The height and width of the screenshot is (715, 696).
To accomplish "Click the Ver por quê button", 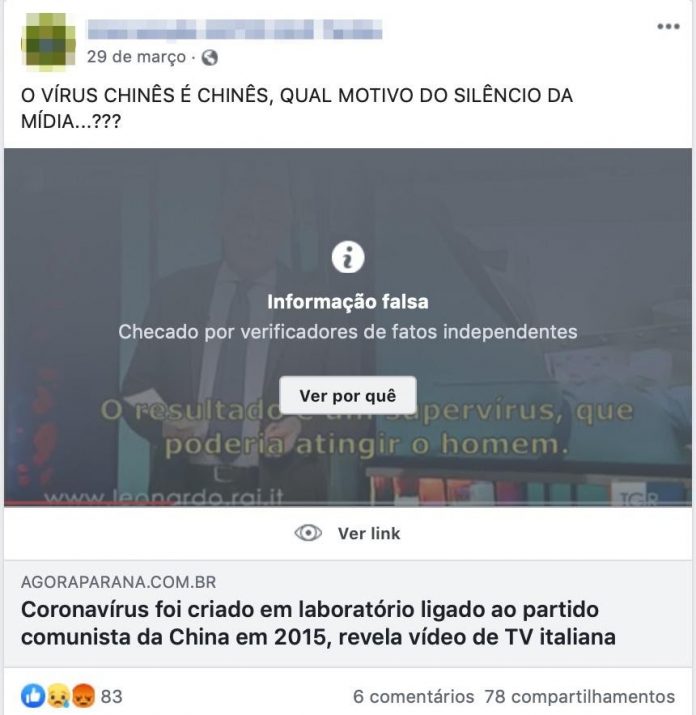I will pos(348,395).
